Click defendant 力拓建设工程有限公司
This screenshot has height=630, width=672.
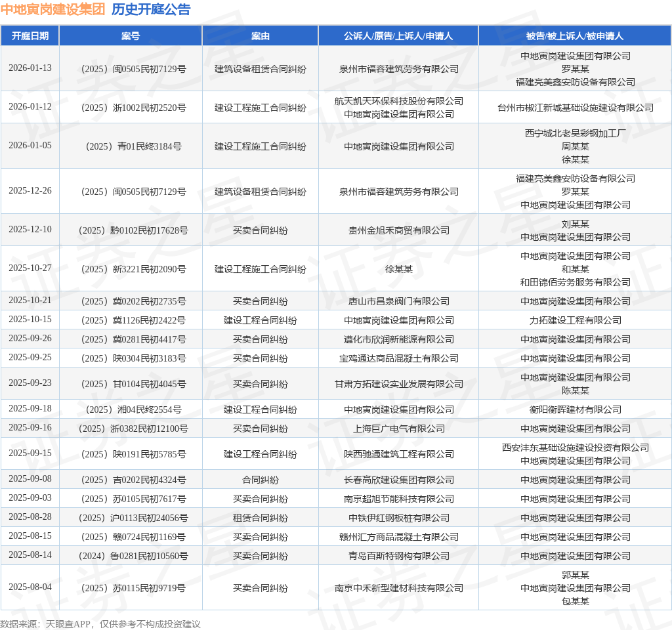pyautogui.click(x=575, y=320)
